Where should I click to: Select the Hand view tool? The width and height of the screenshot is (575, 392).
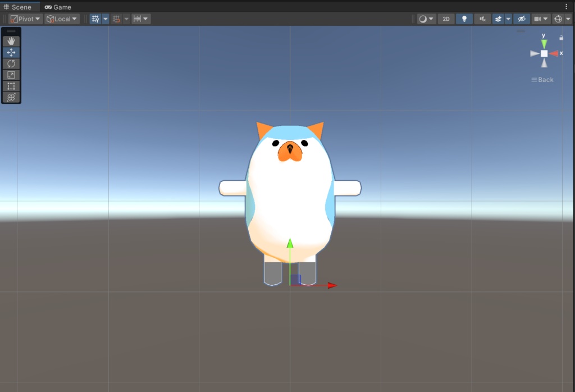tap(11, 41)
